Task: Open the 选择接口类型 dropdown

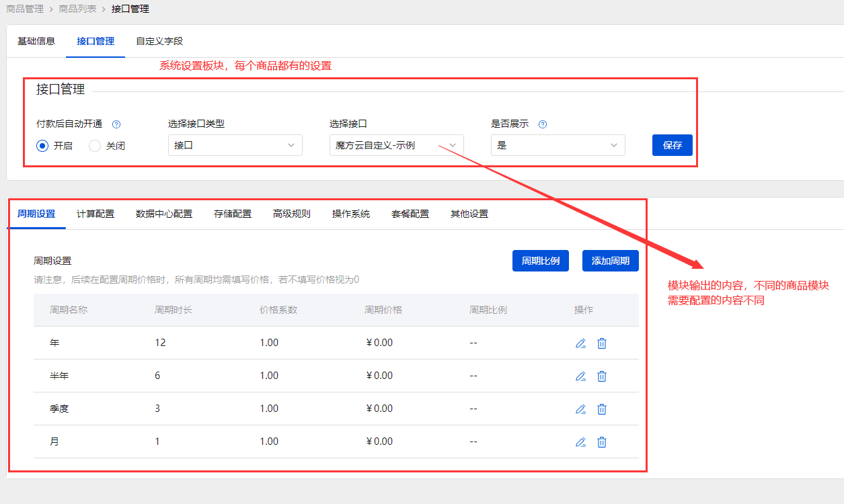Action: [235, 145]
